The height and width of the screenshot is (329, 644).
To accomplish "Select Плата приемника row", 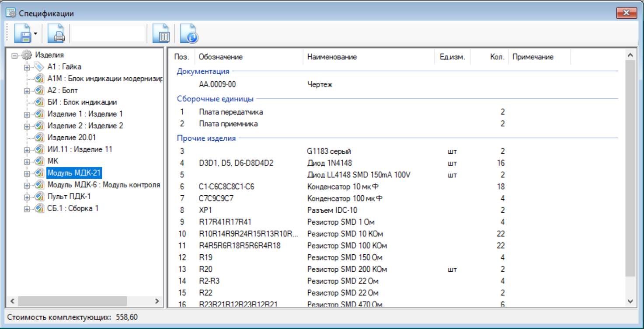I will [397, 124].
